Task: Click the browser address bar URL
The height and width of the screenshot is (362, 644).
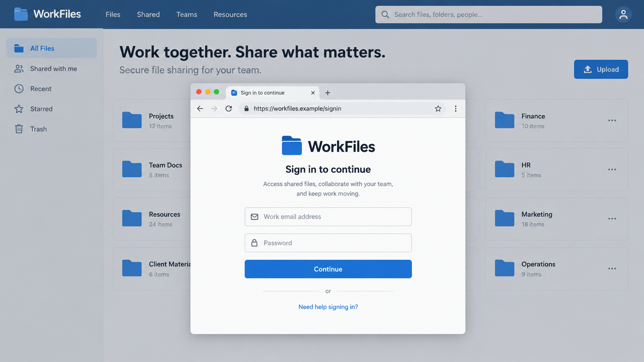Action: [297, 108]
